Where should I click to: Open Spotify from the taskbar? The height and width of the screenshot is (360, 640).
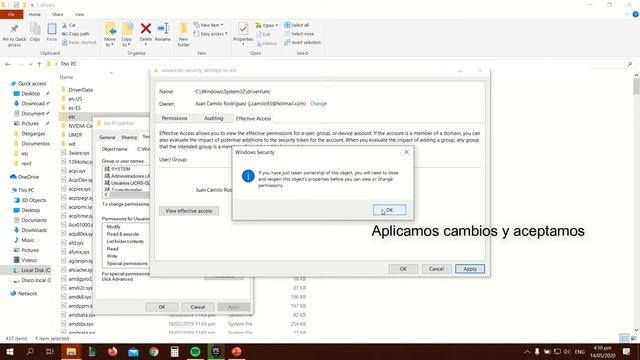pos(196,351)
